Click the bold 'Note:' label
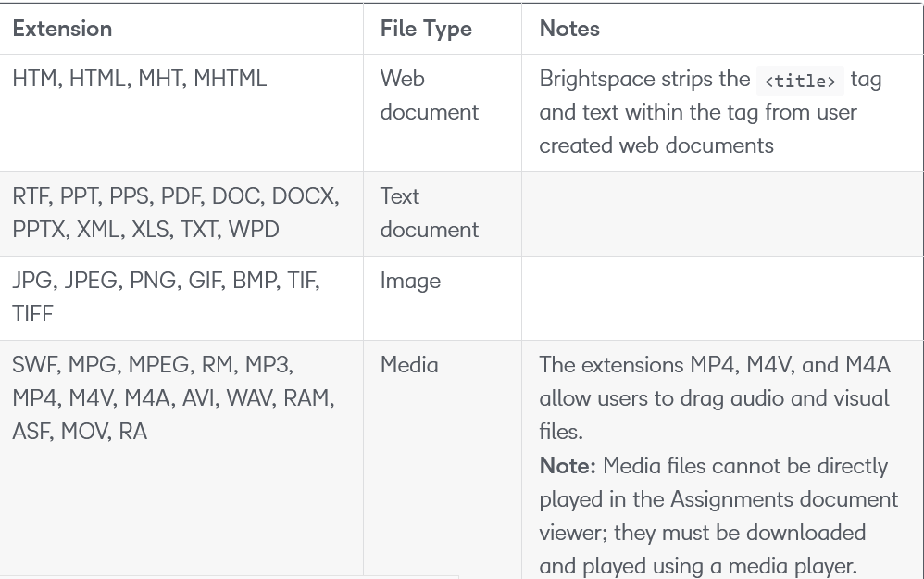The height and width of the screenshot is (579, 924). click(x=568, y=466)
